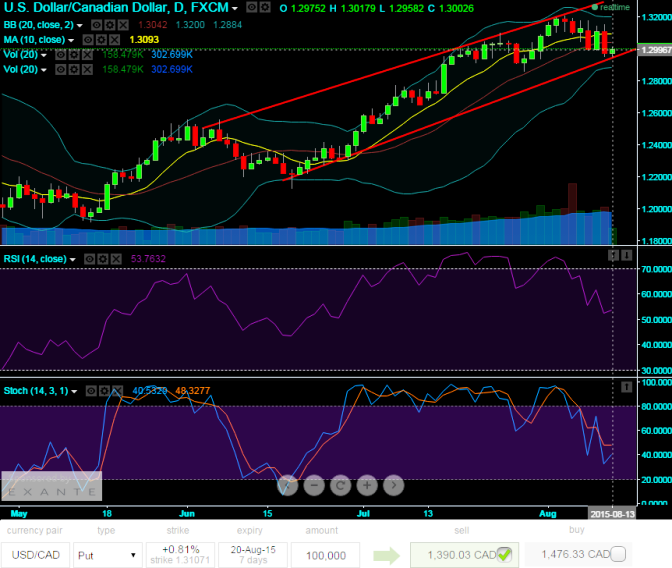
Task: Click the Stoch value 48.3277
Action: pos(193,391)
